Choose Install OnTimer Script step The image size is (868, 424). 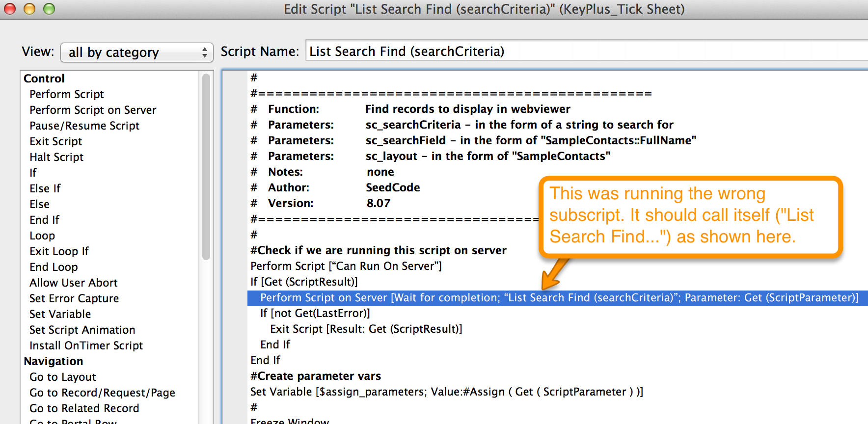(x=86, y=345)
